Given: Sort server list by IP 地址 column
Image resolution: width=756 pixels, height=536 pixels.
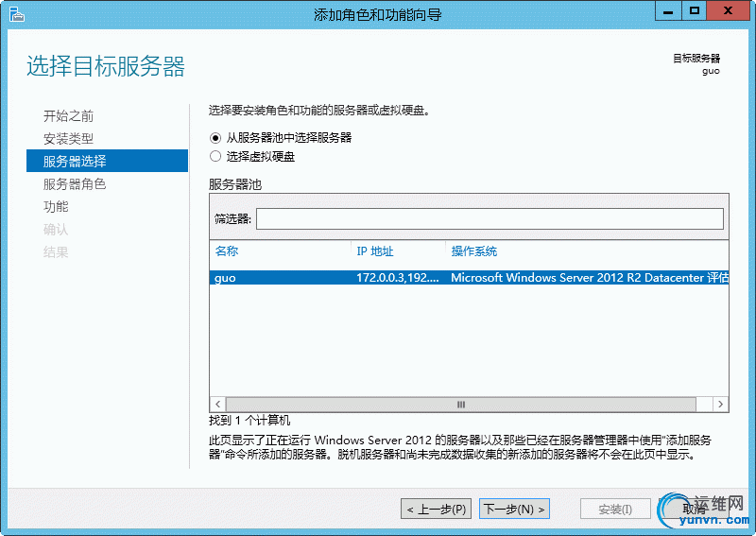Looking at the screenshot, I should 375,251.
